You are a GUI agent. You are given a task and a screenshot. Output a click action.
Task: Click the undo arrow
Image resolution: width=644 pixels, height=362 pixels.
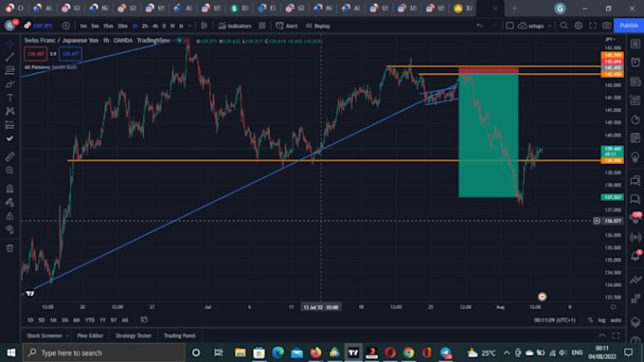479,26
